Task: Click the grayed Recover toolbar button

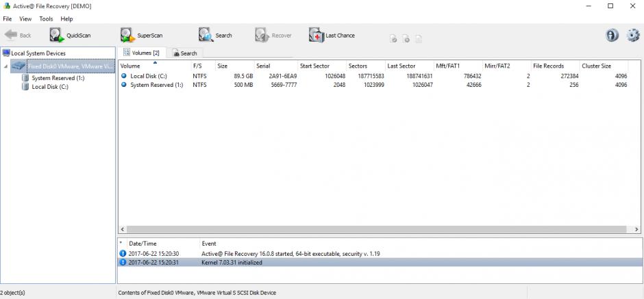Action: (273, 36)
